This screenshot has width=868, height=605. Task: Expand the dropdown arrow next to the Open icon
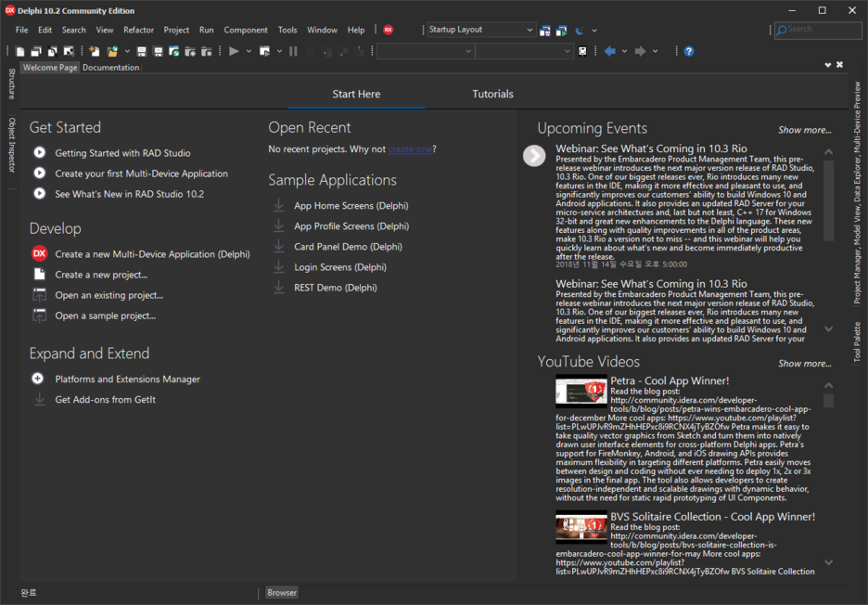click(x=127, y=52)
